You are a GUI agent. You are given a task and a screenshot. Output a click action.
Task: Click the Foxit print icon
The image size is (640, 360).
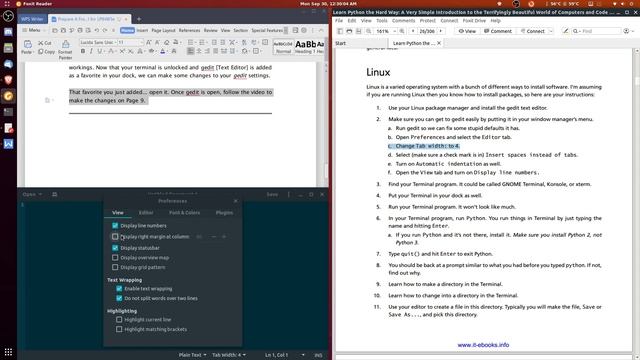pos(349,31)
